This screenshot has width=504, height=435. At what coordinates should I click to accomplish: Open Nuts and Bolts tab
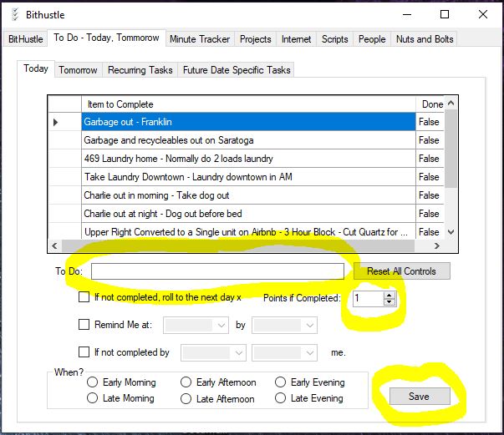(x=425, y=39)
